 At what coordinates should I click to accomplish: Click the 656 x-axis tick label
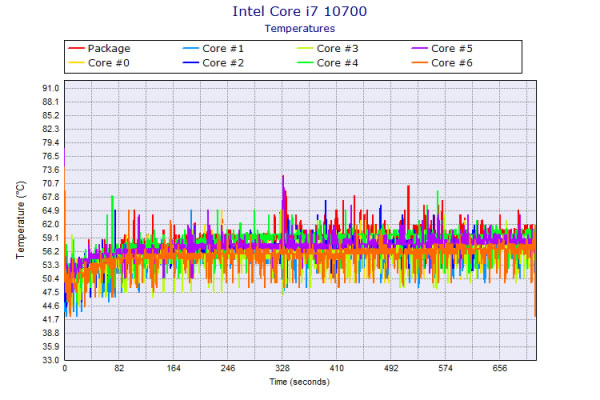tap(500, 369)
